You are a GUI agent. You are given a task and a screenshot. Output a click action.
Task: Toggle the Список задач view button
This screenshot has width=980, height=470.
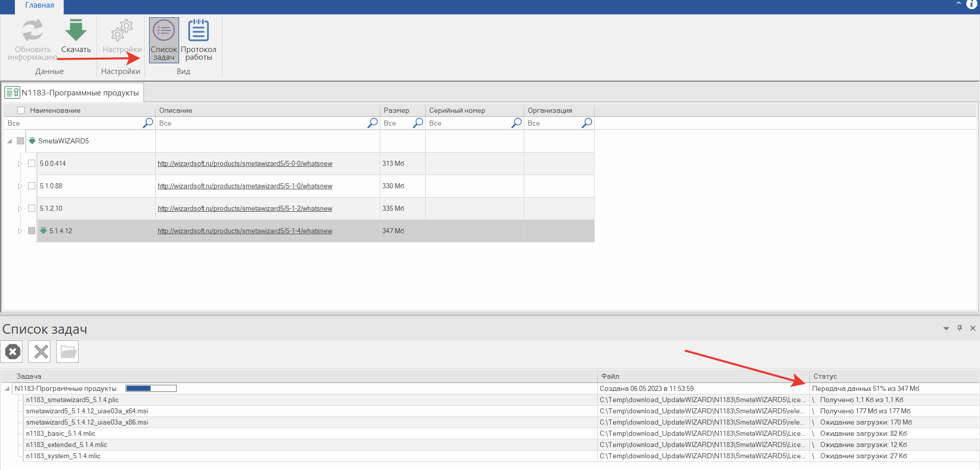164,40
